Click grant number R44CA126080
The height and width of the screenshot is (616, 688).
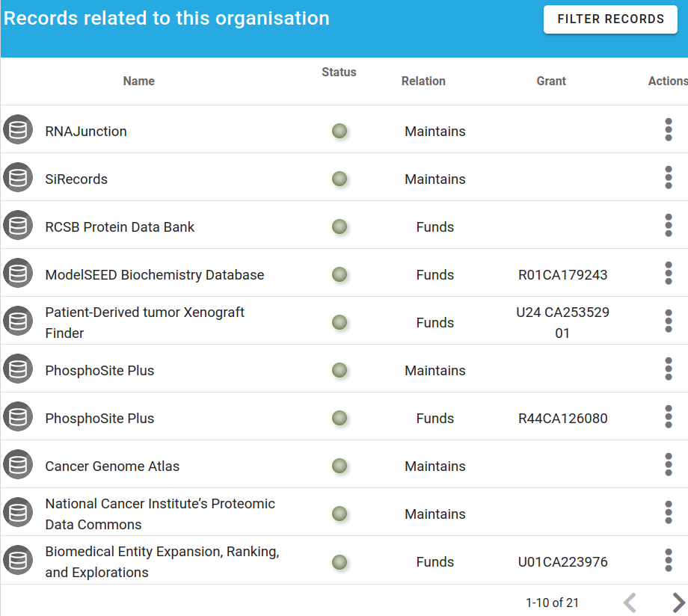(x=562, y=418)
